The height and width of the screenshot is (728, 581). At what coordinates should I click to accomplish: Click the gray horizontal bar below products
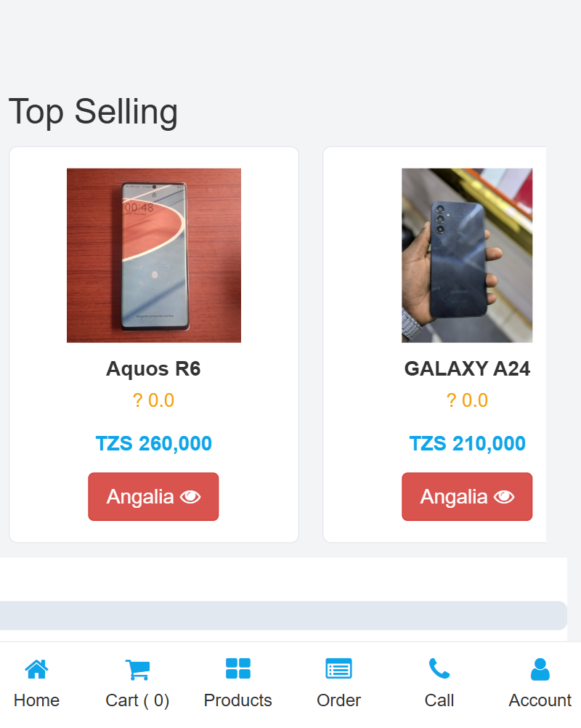[x=283, y=615]
